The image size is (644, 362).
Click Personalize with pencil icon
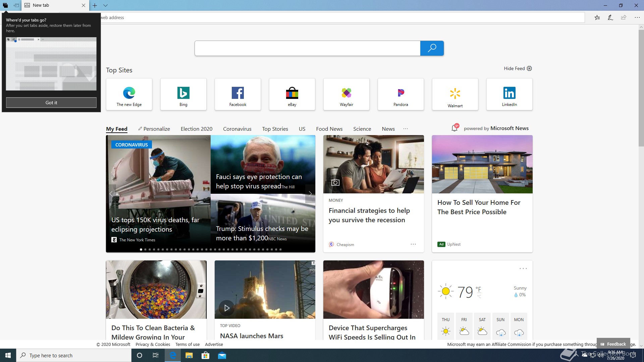[x=154, y=129]
